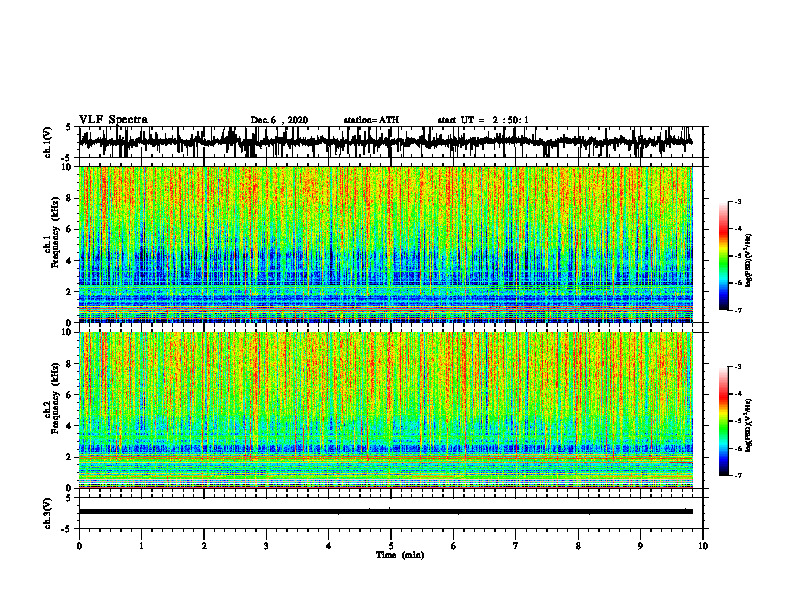Click the "ch.3(V)" axis label
Screen dimensions: 792x612
click(48, 513)
